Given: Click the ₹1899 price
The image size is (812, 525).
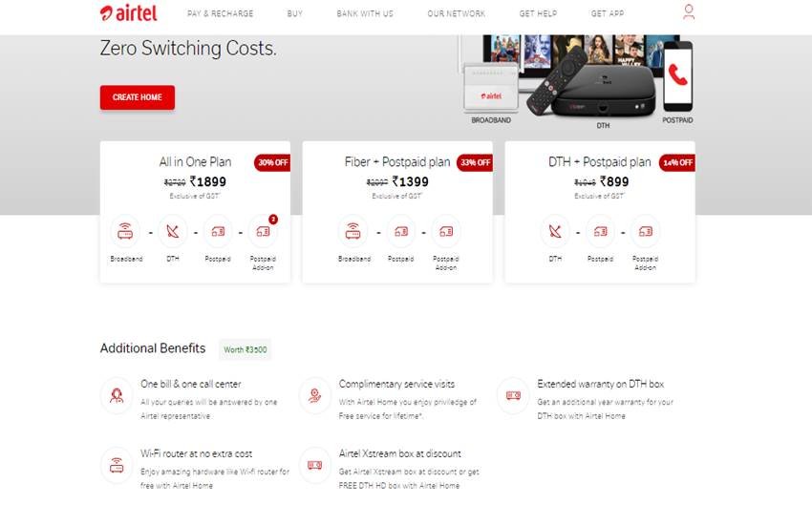Looking at the screenshot, I should (x=208, y=181).
